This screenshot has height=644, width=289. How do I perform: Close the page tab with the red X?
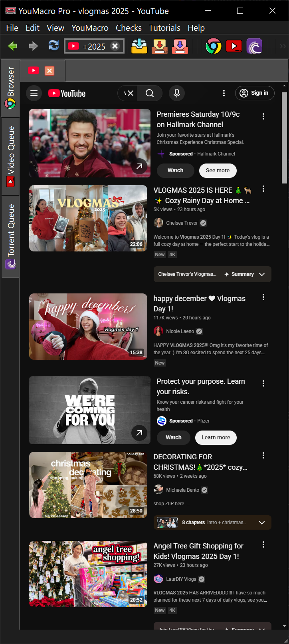coord(49,71)
